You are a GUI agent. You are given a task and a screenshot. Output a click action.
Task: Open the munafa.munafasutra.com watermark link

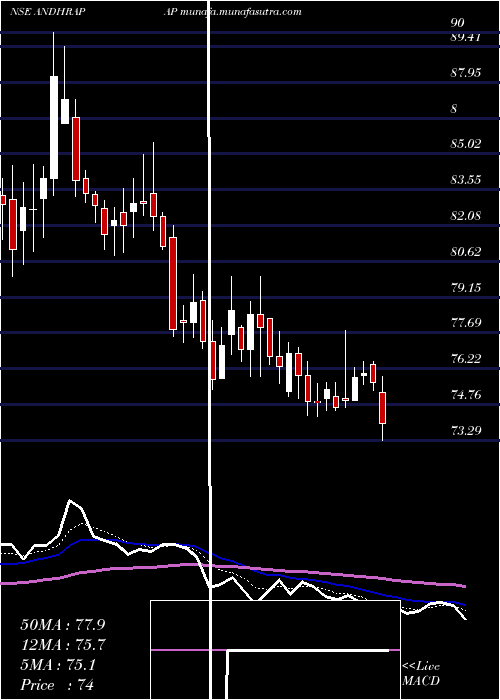click(x=241, y=12)
